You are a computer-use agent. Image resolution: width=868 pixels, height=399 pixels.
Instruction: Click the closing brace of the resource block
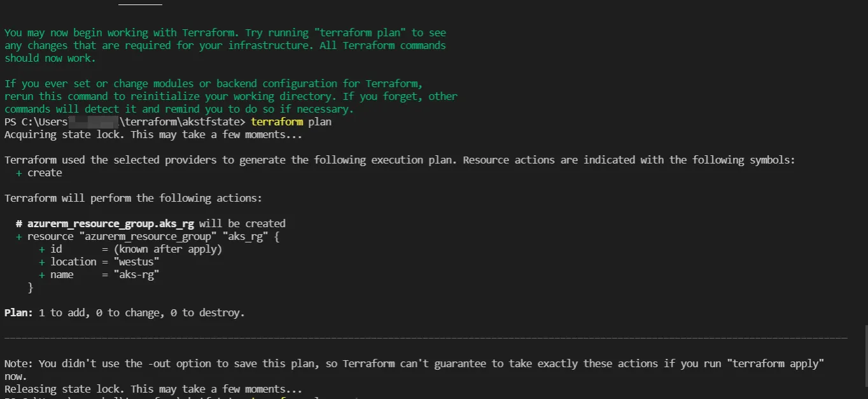click(31, 288)
